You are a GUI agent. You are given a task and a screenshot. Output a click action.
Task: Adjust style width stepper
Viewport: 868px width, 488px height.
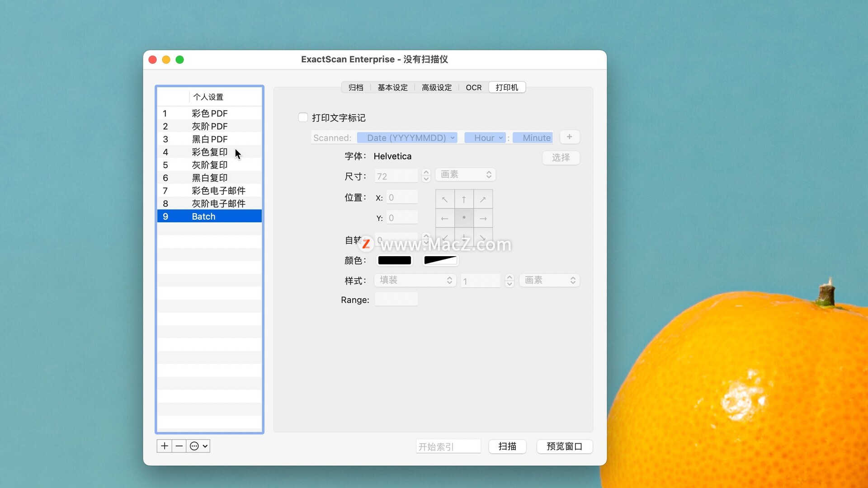pyautogui.click(x=509, y=281)
